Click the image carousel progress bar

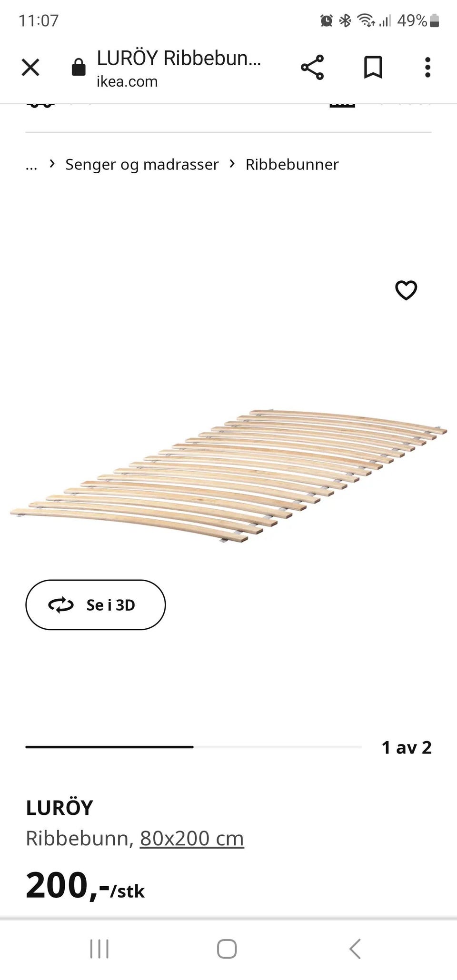(193, 747)
